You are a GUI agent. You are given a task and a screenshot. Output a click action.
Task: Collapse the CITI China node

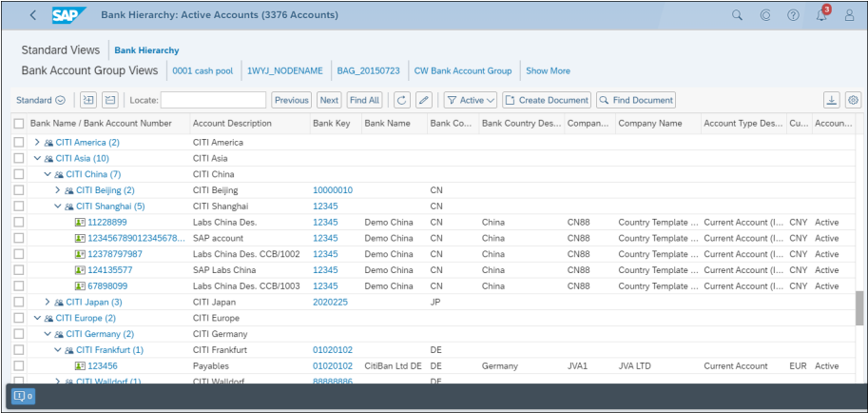pyautogui.click(x=48, y=174)
